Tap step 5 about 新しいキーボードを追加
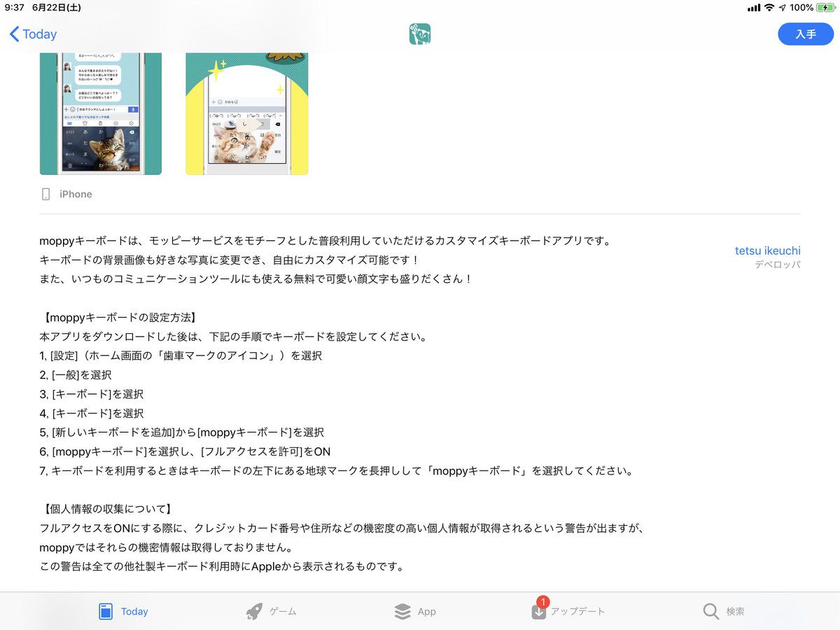 pos(182,432)
